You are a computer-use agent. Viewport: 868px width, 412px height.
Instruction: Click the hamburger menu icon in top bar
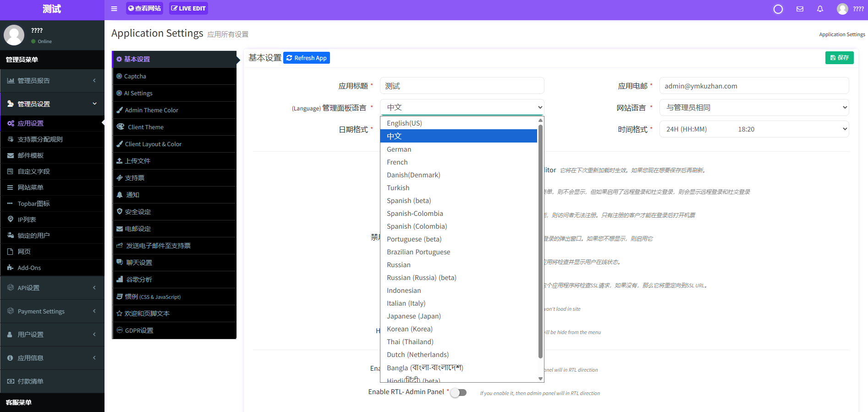114,9
